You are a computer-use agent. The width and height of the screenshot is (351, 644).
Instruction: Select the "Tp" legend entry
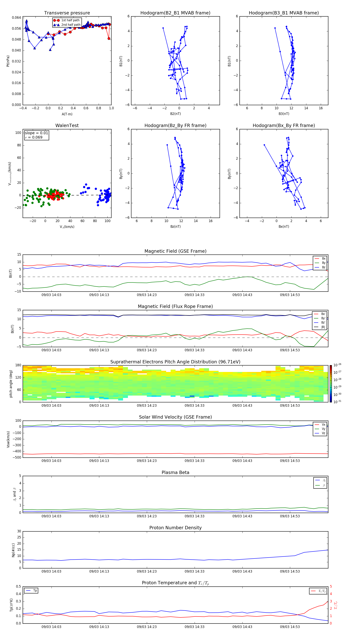coord(31,591)
